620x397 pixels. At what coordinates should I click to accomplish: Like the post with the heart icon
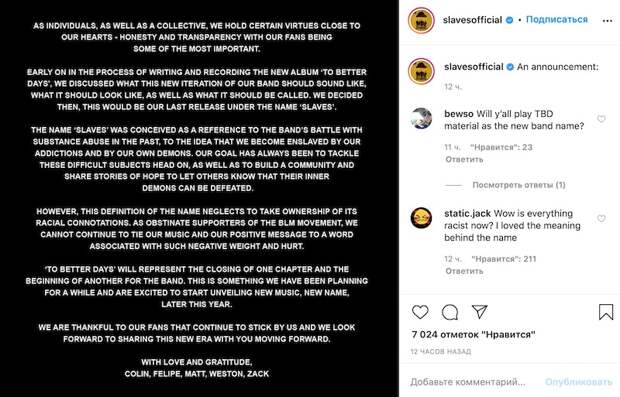click(x=420, y=312)
